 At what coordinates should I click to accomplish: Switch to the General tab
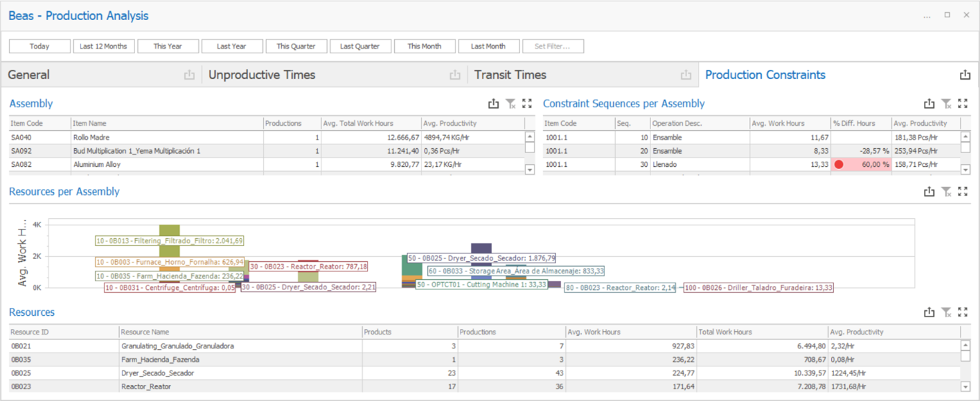[x=29, y=75]
